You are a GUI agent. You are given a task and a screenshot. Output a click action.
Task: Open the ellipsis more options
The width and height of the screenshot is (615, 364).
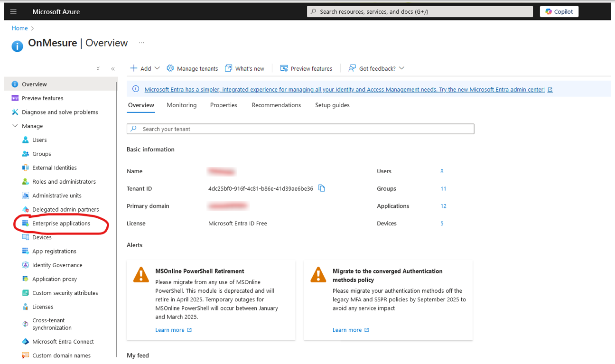tap(141, 43)
